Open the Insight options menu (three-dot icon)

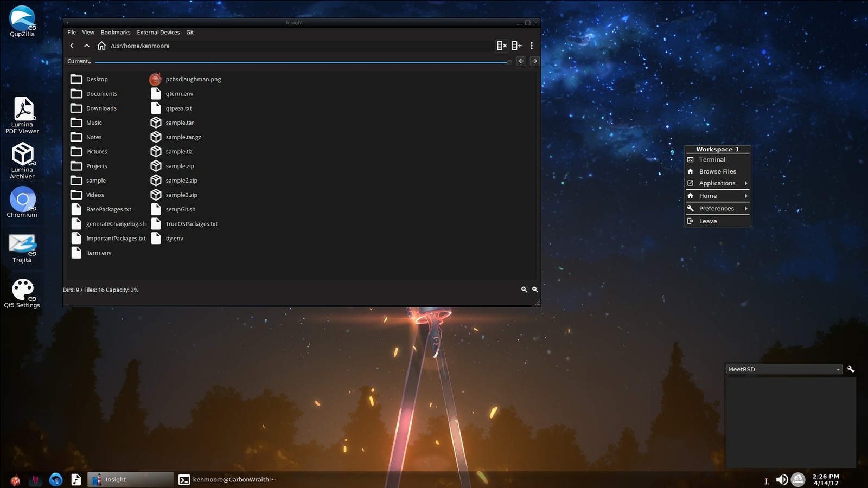point(531,46)
